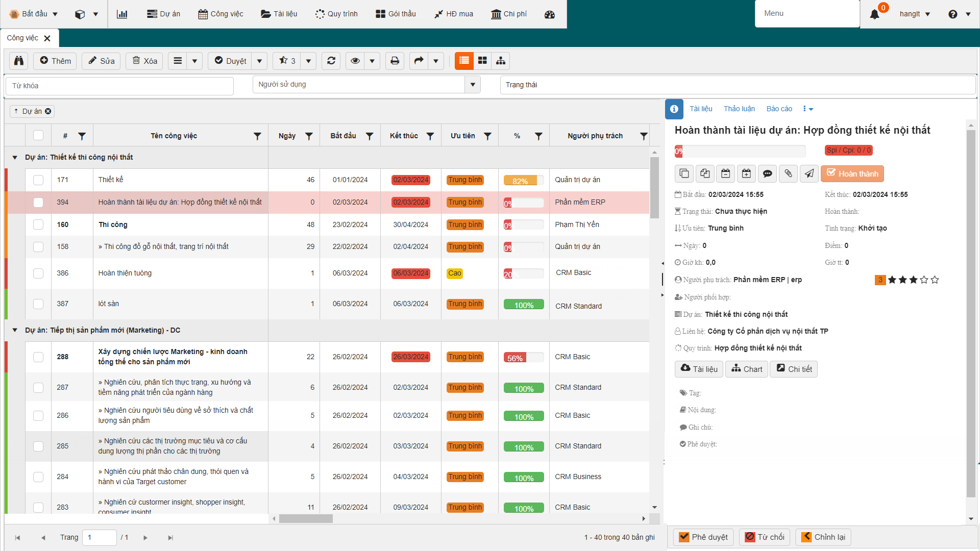Toggle checkbox for task row 160 Thi công
This screenshot has width=980, height=551.
[x=38, y=224]
